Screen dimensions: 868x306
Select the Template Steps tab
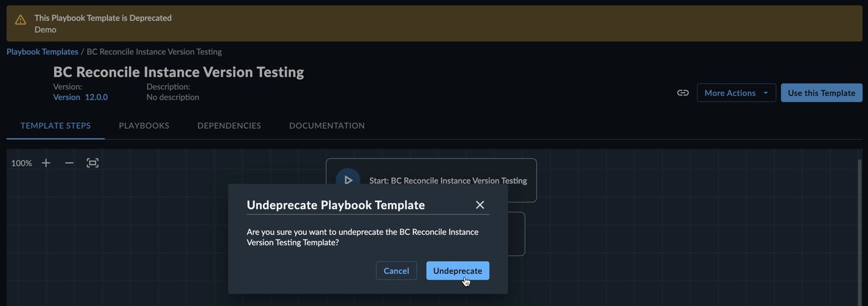55,125
